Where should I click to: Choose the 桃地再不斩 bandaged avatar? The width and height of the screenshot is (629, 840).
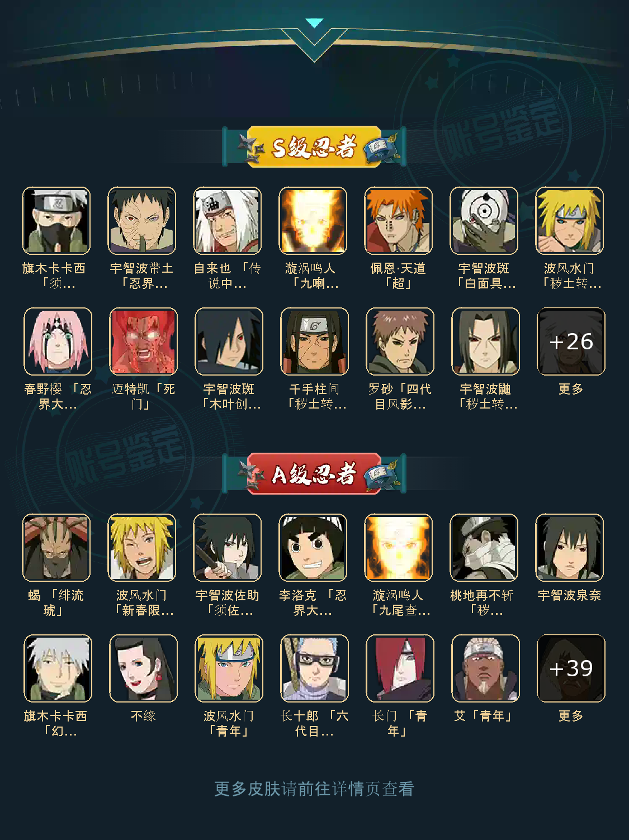click(484, 548)
